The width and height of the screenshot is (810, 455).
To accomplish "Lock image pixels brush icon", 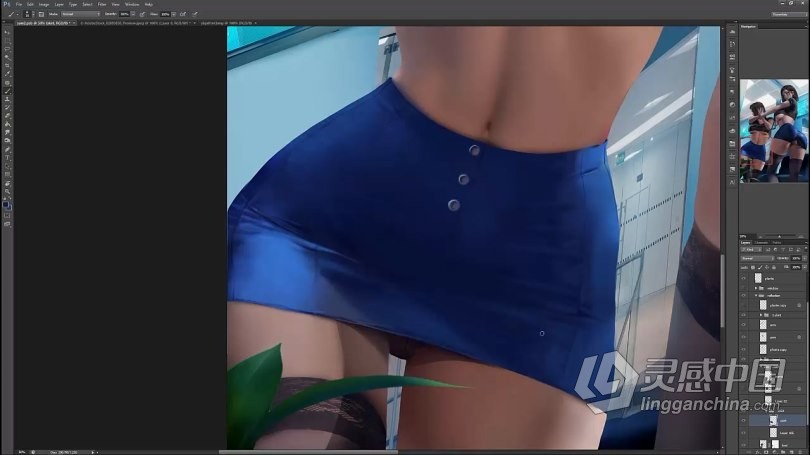I will (760, 267).
